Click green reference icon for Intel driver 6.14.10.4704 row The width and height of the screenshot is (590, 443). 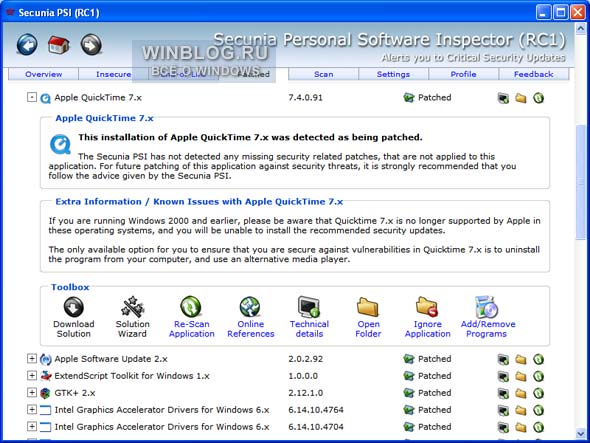[x=538, y=427]
